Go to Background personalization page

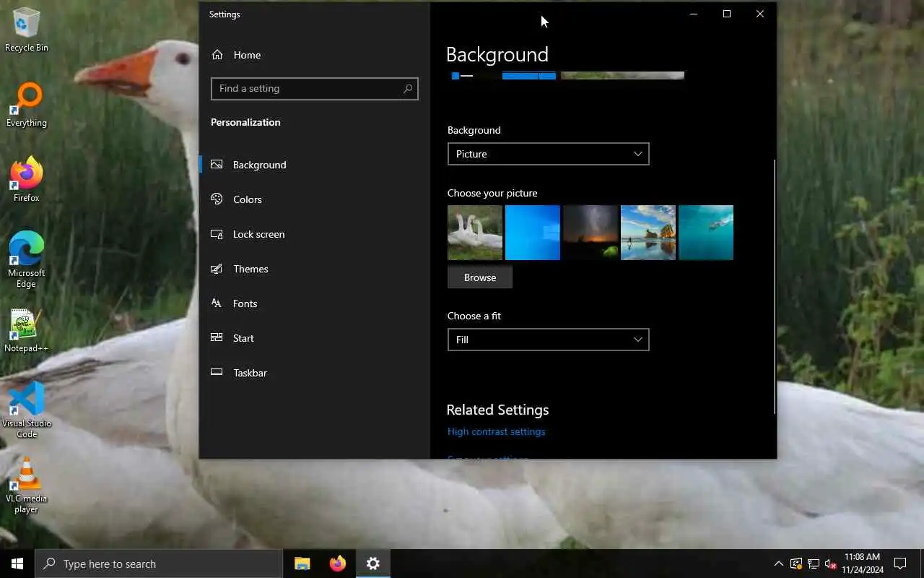tap(315, 165)
